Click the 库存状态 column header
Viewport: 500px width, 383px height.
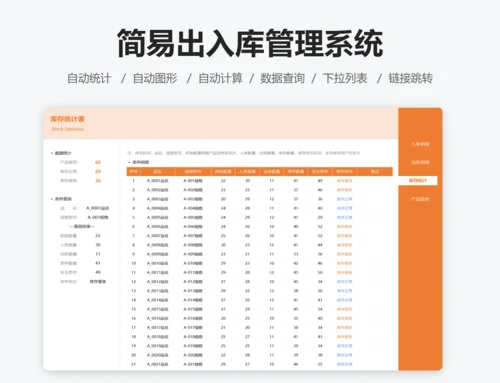tap(345, 171)
